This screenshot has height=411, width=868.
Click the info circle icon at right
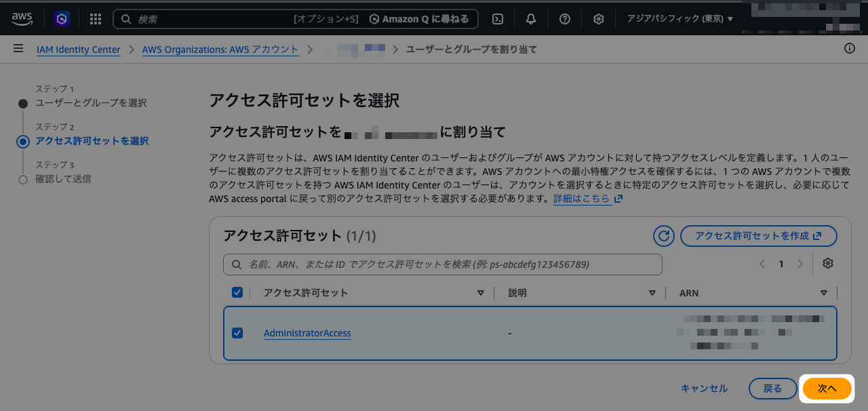click(850, 49)
